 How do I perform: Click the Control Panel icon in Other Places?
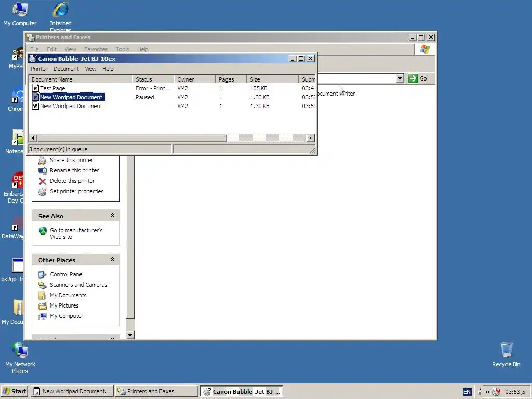pos(42,274)
